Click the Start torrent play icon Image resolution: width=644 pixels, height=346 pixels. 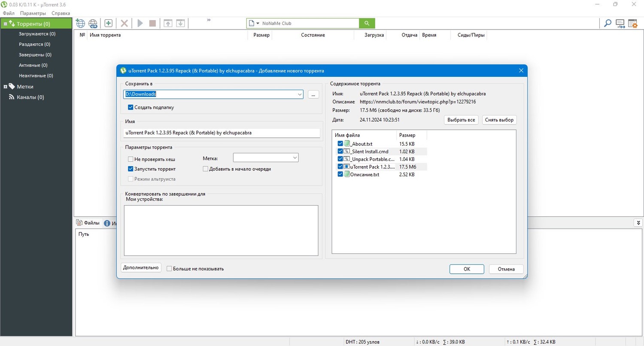140,23
